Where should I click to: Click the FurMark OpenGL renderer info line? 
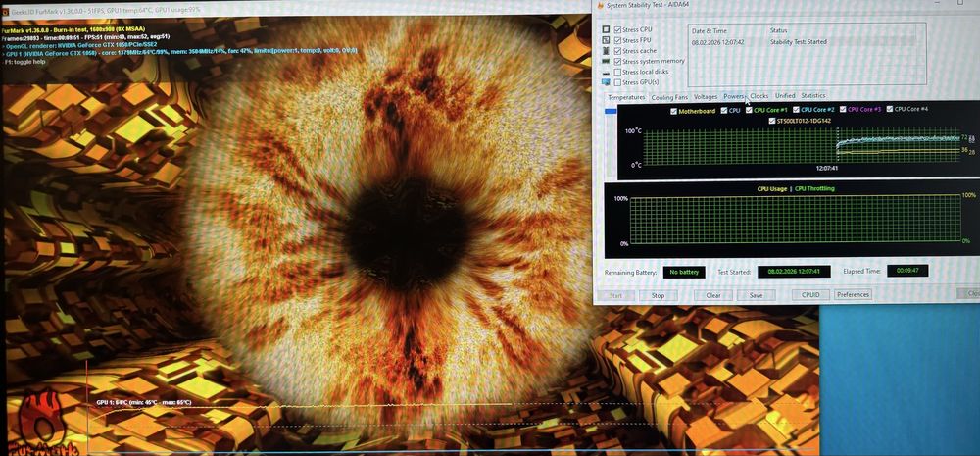tap(80, 46)
